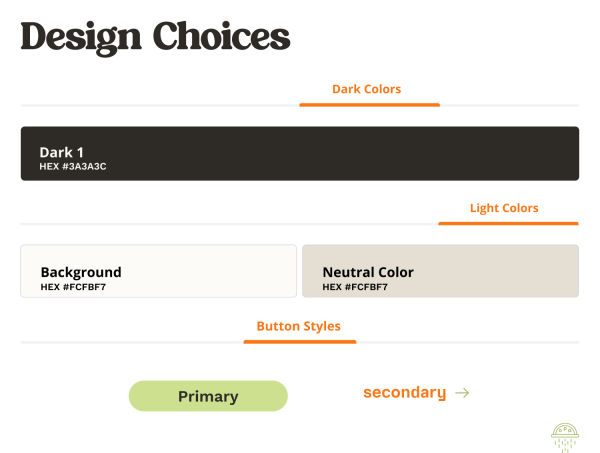This screenshot has width=600, height=453.
Task: Select the Dark Colors tab
Action: tap(366, 89)
